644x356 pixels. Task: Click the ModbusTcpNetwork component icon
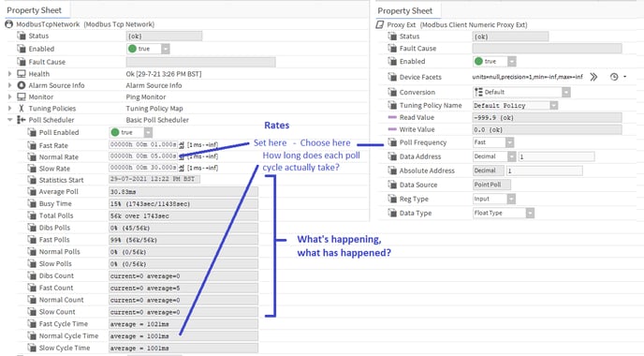point(8,24)
